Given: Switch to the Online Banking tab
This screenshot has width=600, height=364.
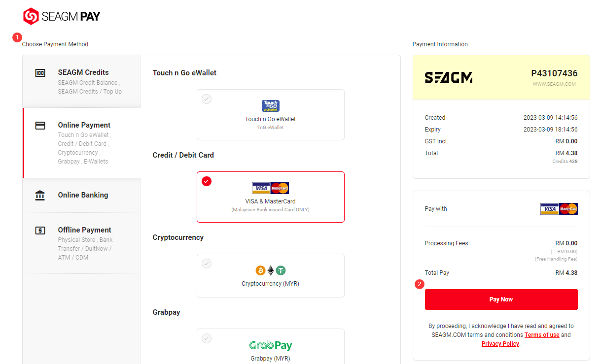Looking at the screenshot, I should [x=82, y=195].
